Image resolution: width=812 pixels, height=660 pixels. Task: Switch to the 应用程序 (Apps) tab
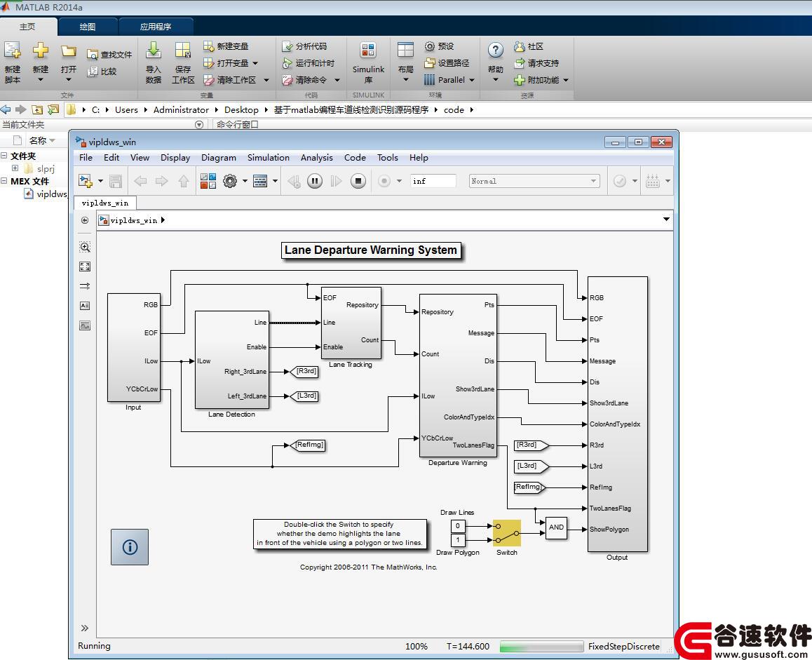(156, 27)
